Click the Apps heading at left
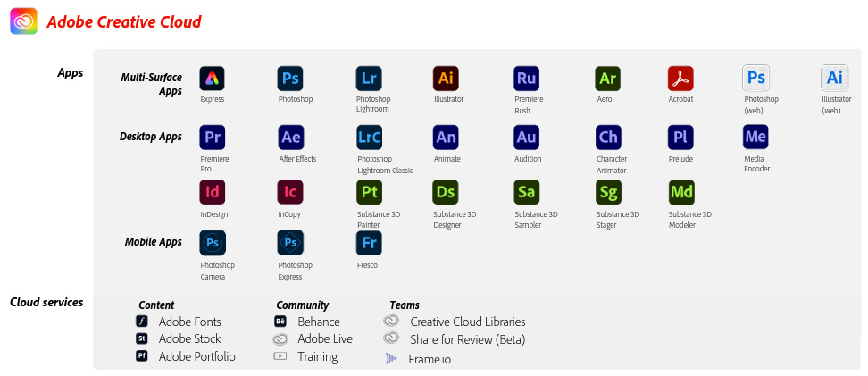 [x=71, y=73]
